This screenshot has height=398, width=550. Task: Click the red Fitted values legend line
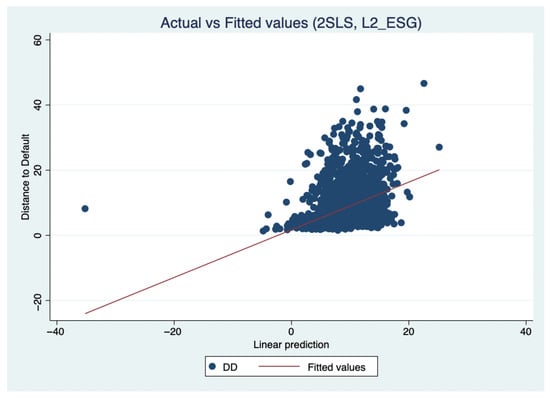click(x=279, y=366)
